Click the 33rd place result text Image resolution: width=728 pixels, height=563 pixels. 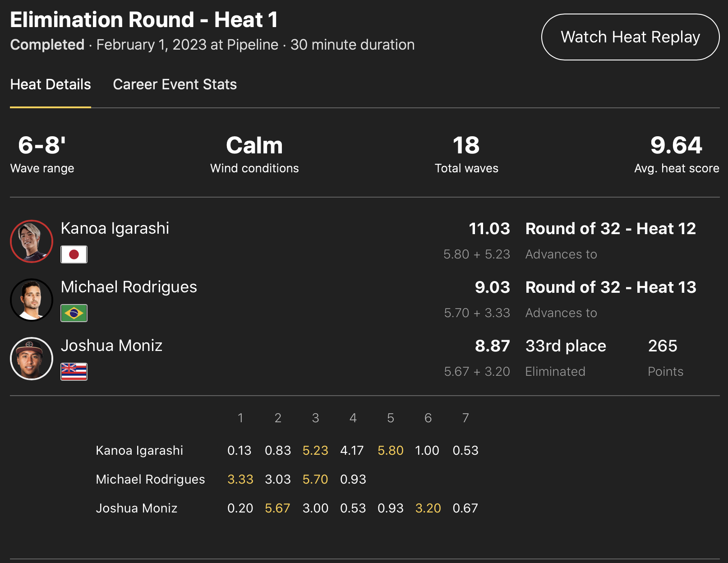click(566, 346)
